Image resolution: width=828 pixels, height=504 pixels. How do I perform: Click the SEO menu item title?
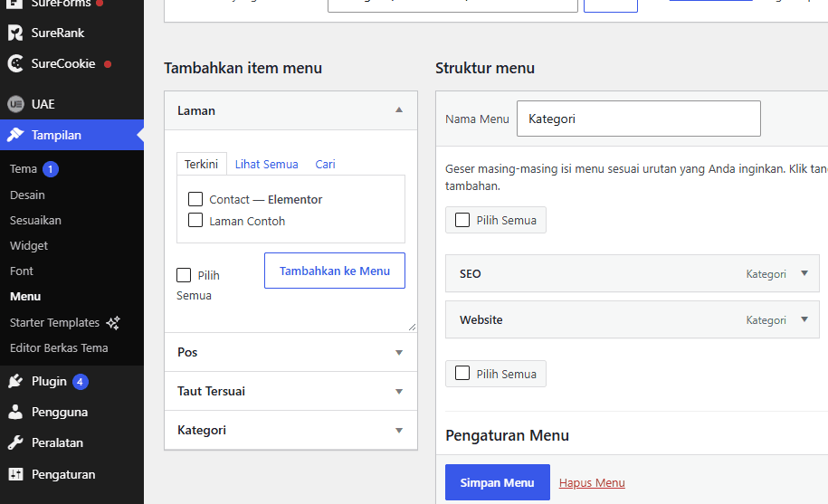(x=470, y=273)
